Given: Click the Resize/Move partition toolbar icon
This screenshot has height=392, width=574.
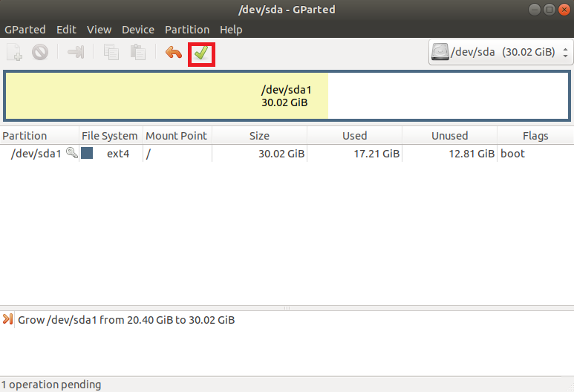Looking at the screenshot, I should click(x=76, y=52).
